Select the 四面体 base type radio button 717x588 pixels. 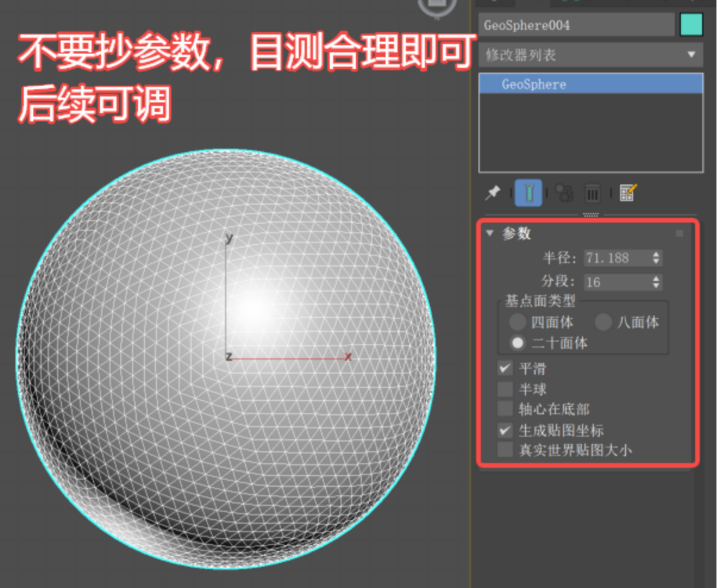point(517,322)
